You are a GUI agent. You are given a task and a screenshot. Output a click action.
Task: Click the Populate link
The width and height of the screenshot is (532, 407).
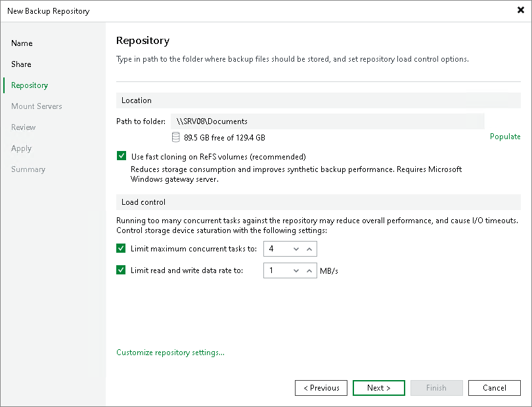[505, 137]
